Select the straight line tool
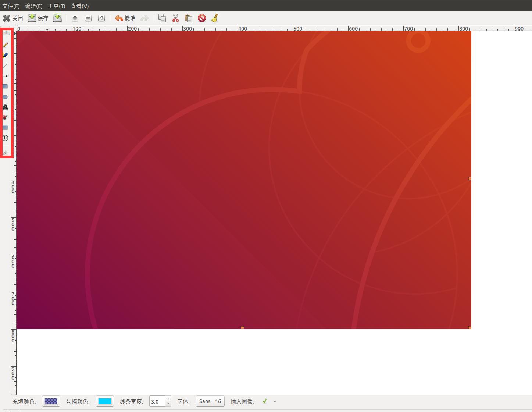This screenshot has height=412, width=532. 6,65
